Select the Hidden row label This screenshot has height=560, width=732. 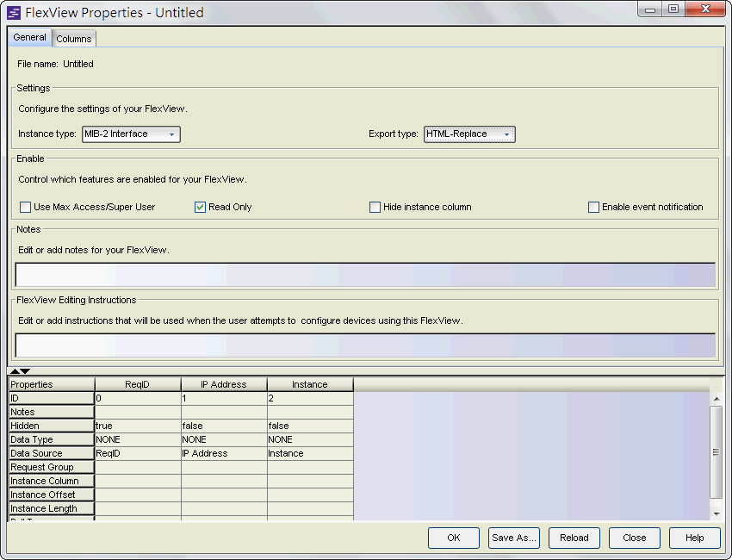pyautogui.click(x=52, y=426)
